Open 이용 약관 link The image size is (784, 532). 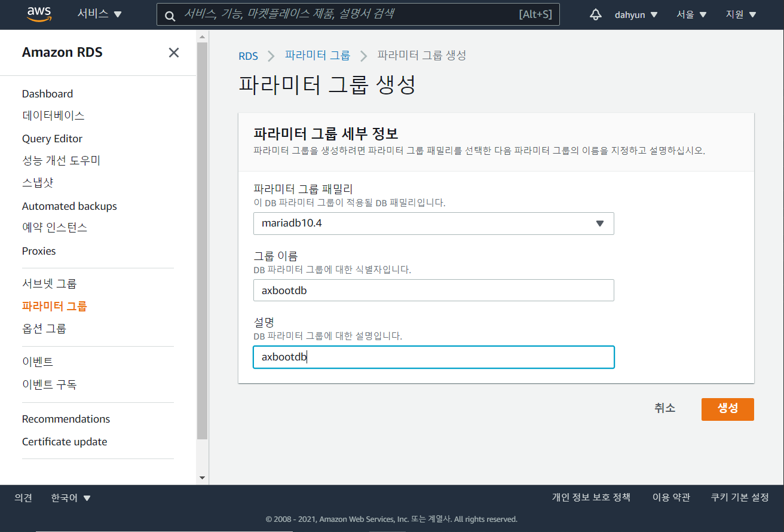[x=671, y=497]
